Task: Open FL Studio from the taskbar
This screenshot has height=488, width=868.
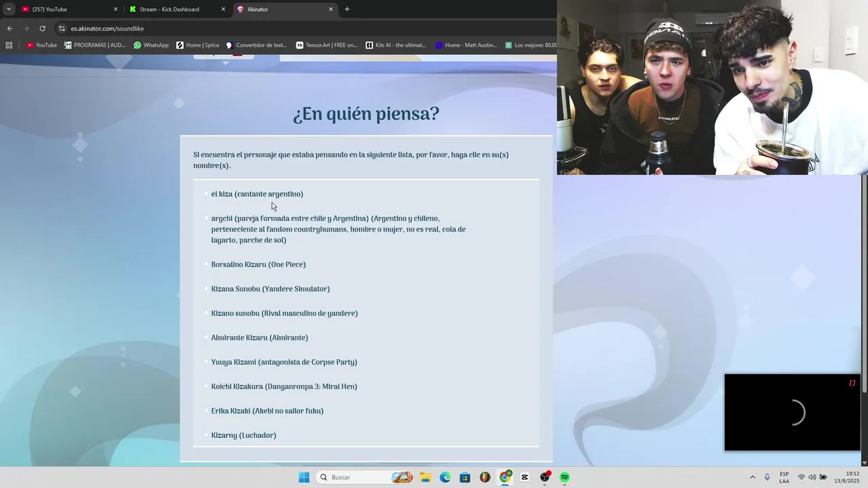Action: (x=484, y=477)
